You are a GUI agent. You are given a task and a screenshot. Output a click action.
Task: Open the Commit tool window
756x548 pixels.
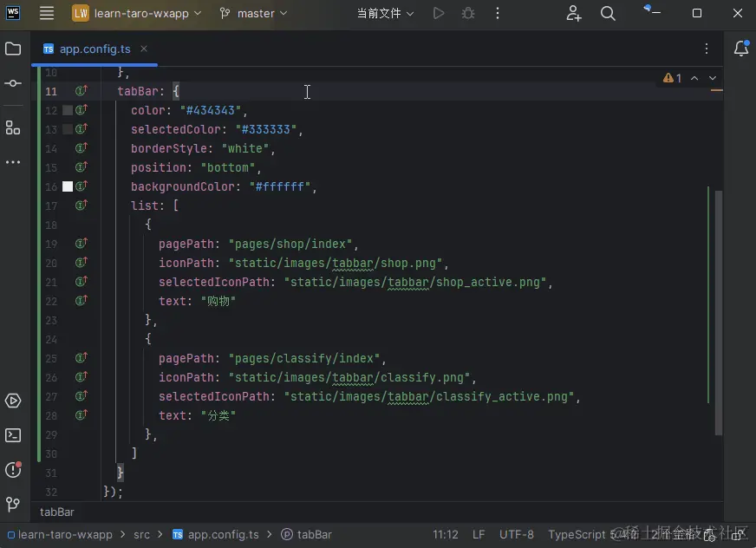click(13, 83)
